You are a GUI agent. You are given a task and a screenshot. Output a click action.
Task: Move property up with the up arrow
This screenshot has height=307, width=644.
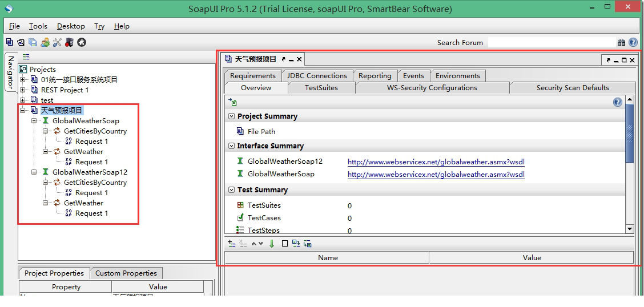click(254, 244)
